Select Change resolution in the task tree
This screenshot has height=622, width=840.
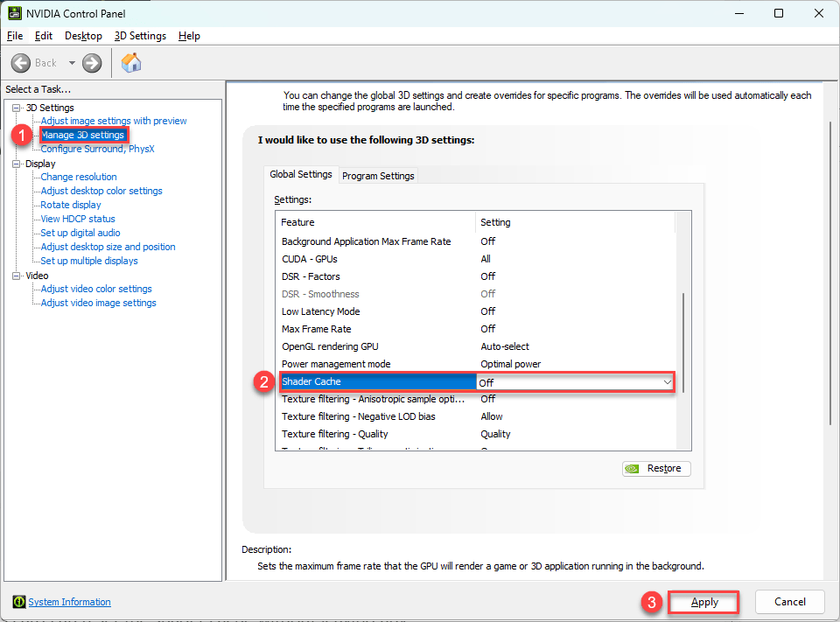79,177
